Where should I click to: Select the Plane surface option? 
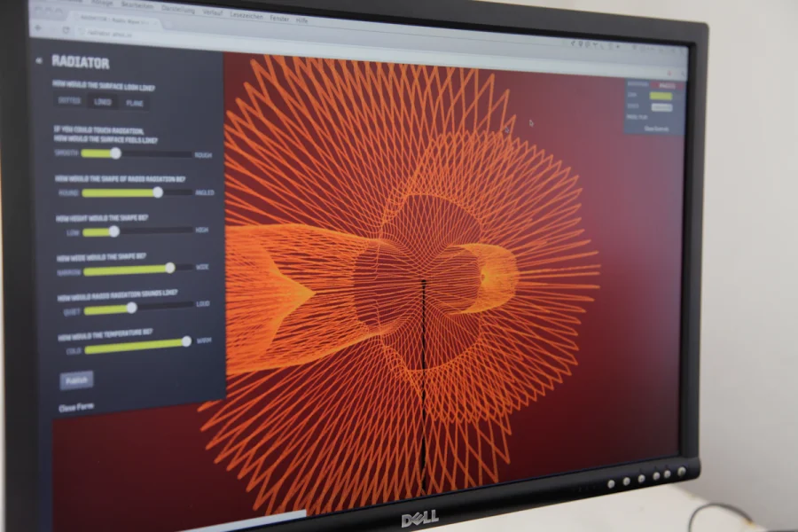click(135, 103)
